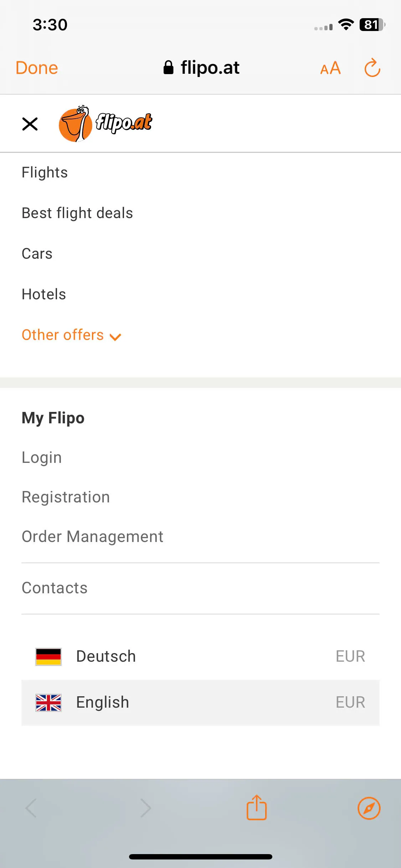Open the Login link
Image resolution: width=401 pixels, height=868 pixels.
click(x=42, y=458)
